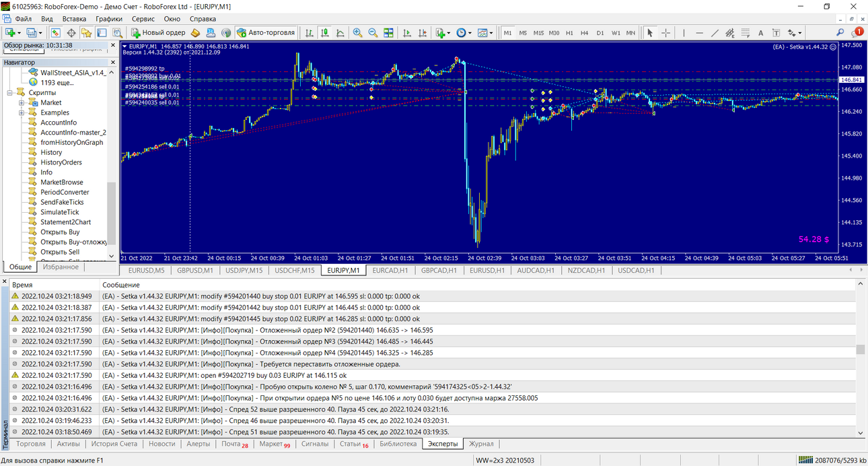Screen dimensions: 868x466
Task: Switch timeframe to M30
Action: pyautogui.click(x=554, y=32)
